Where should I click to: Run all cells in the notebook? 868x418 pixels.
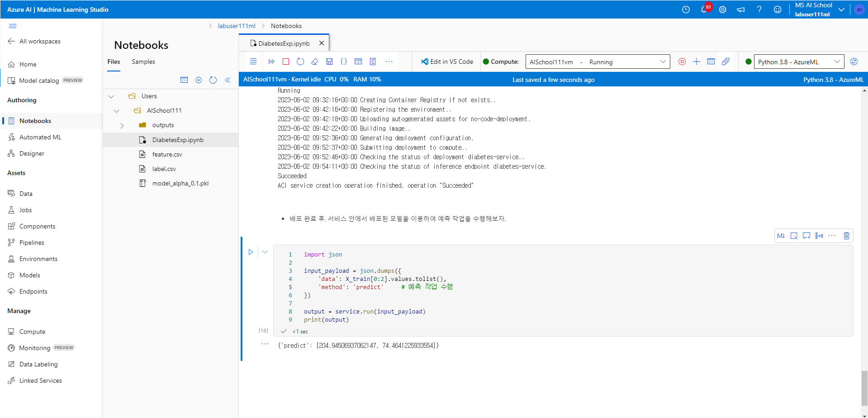pyautogui.click(x=271, y=62)
